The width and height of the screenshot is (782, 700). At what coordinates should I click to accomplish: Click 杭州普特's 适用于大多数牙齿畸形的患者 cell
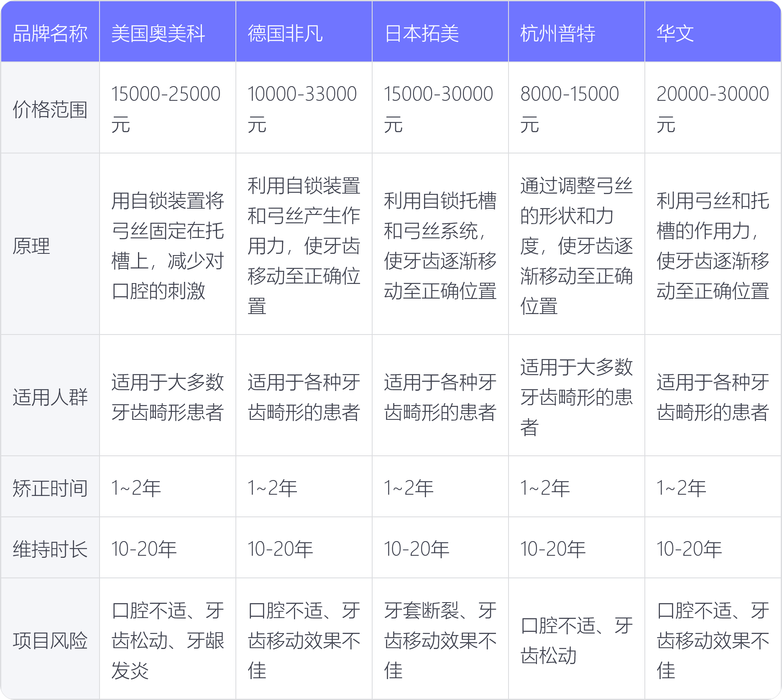click(577, 396)
